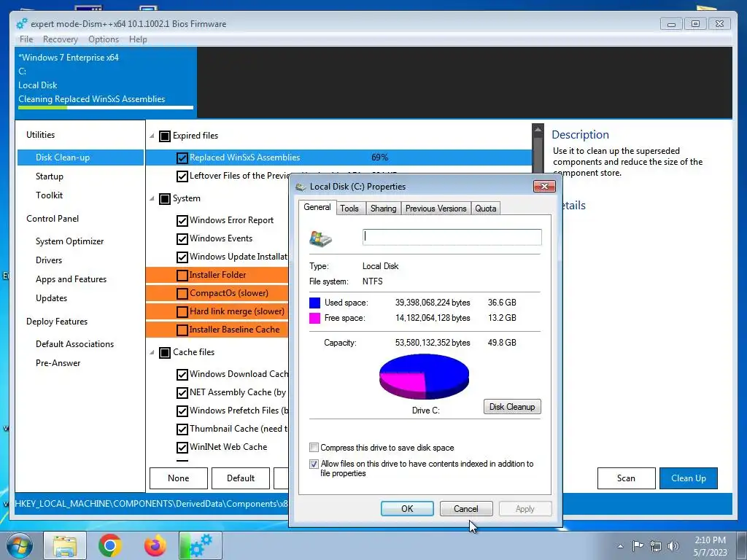Enable the Installer Folder checkbox

(182, 275)
